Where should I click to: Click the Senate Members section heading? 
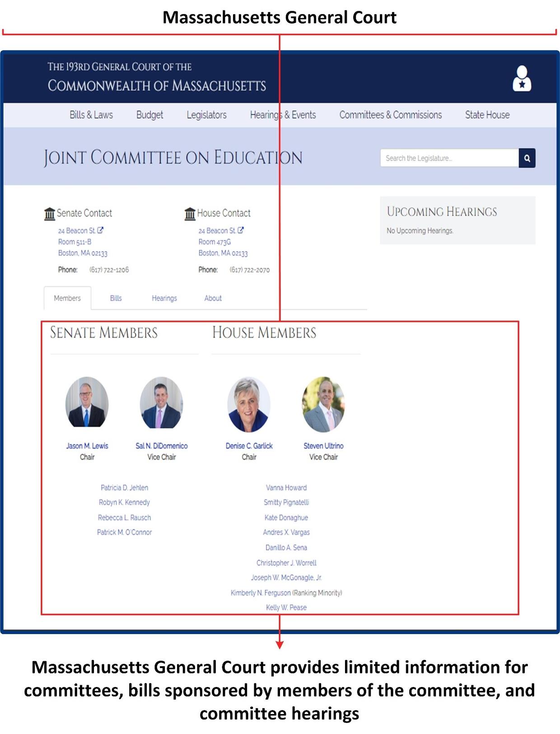coord(103,333)
